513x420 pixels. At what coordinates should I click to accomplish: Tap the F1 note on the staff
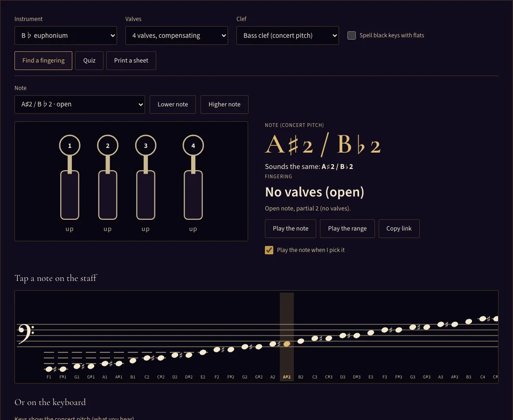point(49,369)
